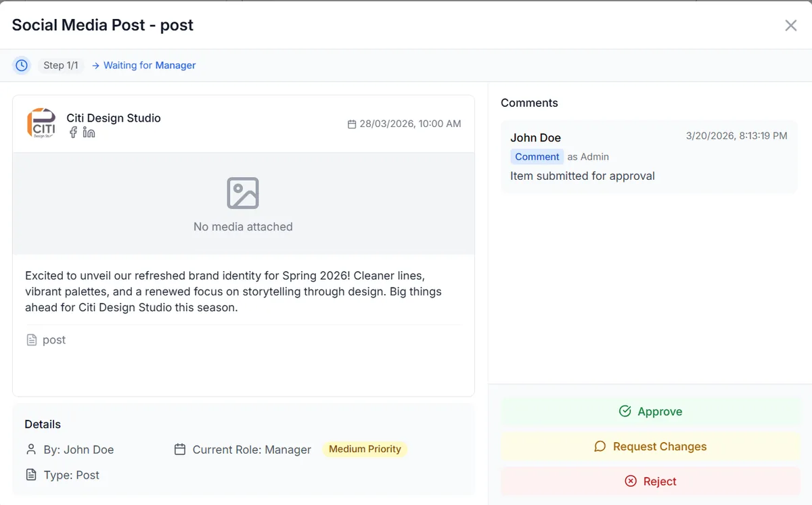Viewport: 812px width, 505px height.
Task: Click the calendar icon beside 'Current Role: Manager'
Action: 179,449
